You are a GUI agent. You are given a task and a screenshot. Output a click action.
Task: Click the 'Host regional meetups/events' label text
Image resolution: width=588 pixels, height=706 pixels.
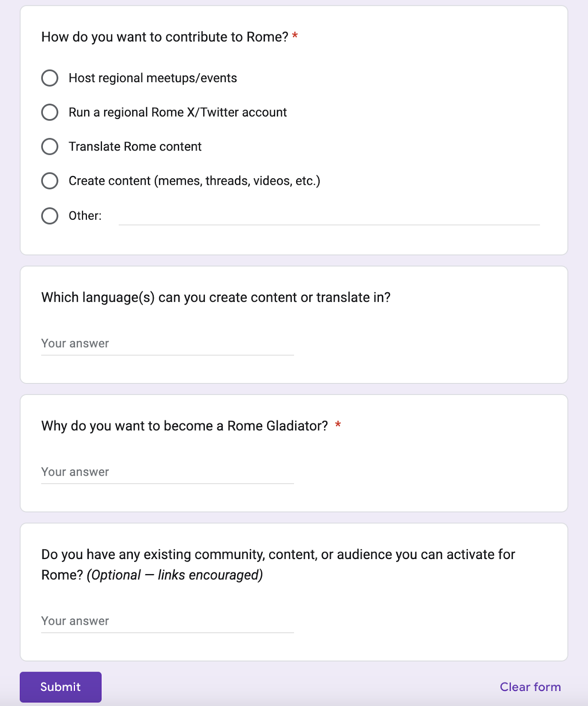[153, 78]
